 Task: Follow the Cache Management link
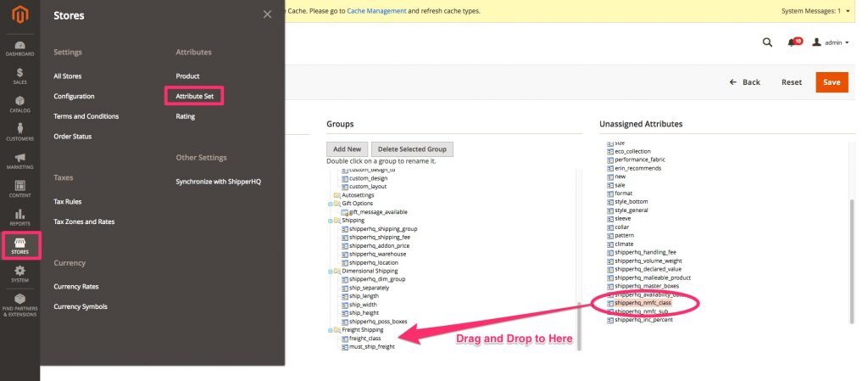point(377,11)
